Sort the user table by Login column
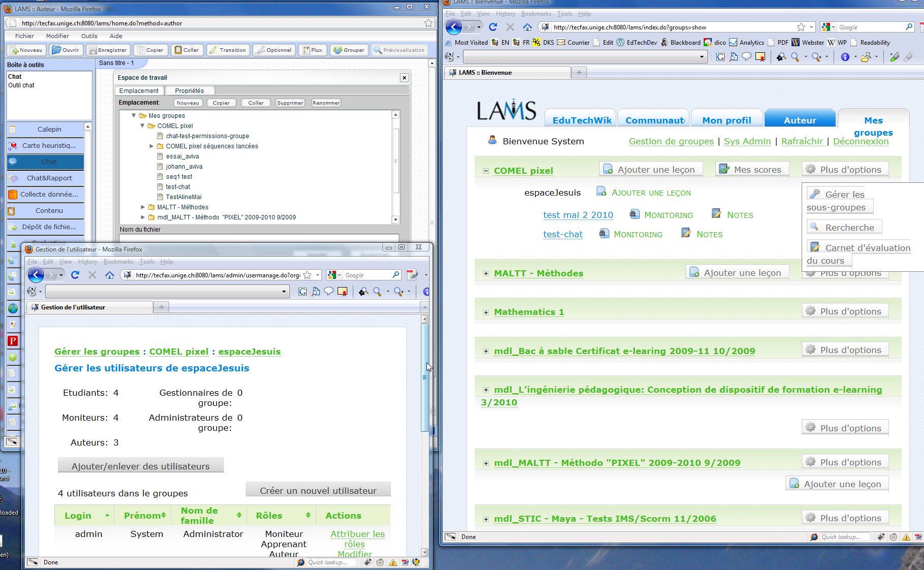Viewport: 924px width, 570px height. pos(78,516)
